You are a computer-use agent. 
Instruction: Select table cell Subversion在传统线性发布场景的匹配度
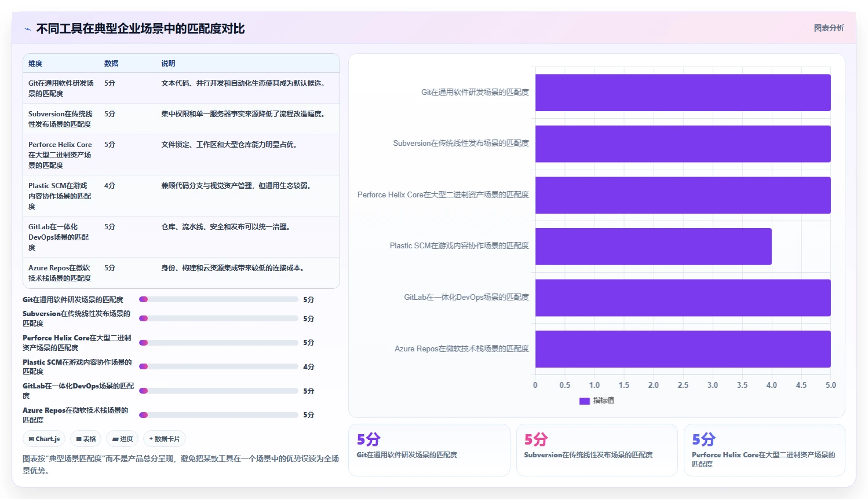pos(61,119)
